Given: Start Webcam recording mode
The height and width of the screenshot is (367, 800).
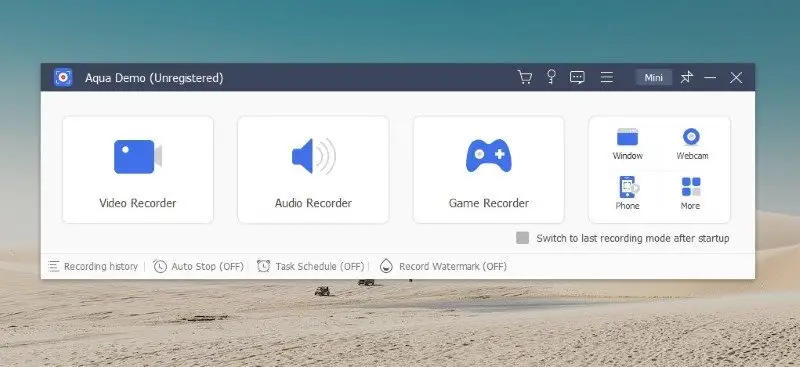Looking at the screenshot, I should [692, 137].
